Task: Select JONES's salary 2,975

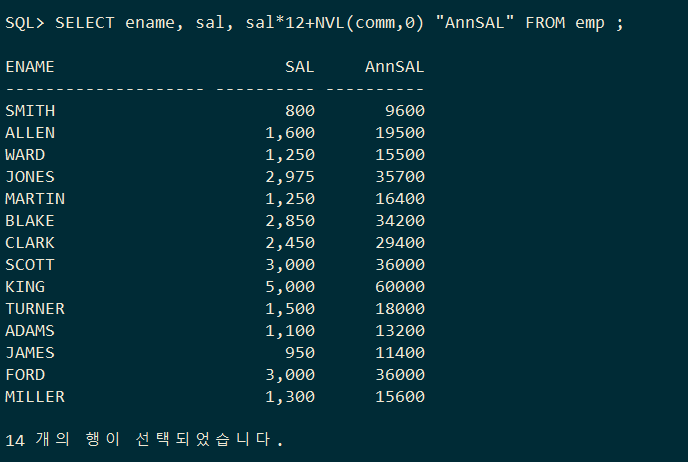Action: point(290,176)
